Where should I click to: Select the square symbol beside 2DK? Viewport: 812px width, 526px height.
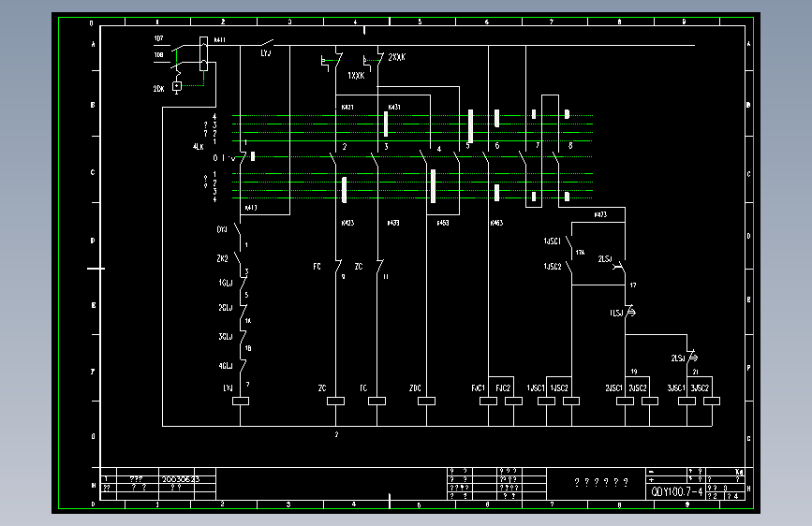(177, 86)
